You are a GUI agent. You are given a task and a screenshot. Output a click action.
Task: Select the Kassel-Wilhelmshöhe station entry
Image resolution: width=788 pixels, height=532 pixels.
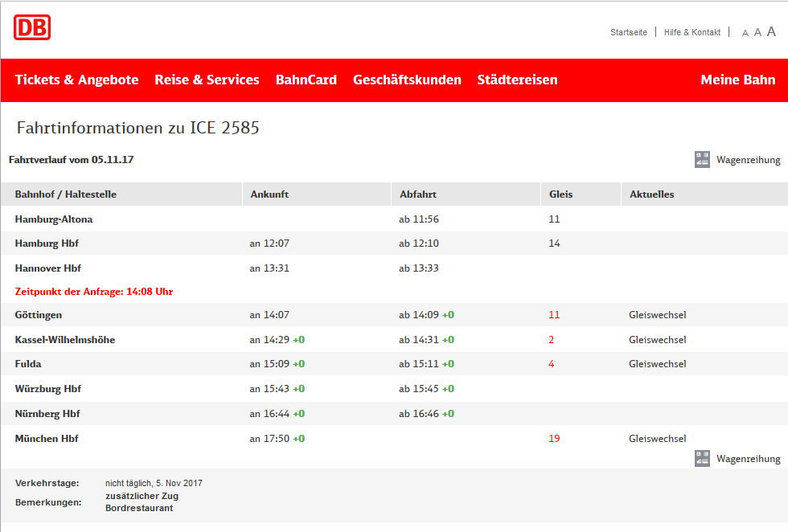coord(65,340)
